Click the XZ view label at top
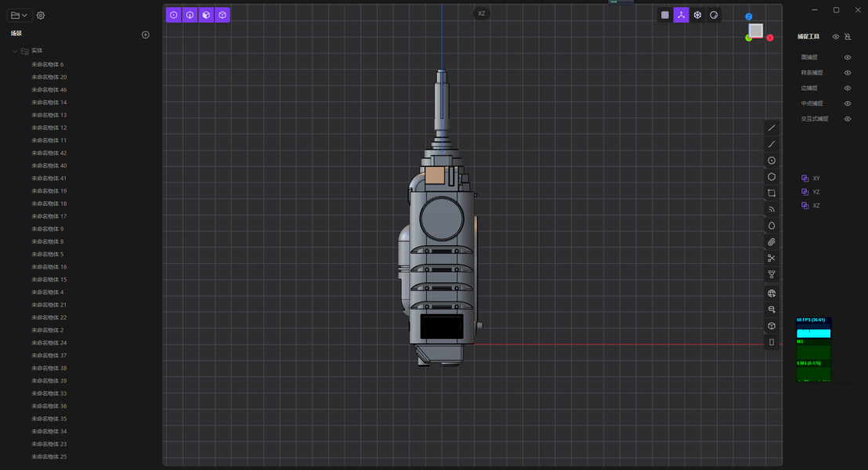Image resolution: width=868 pixels, height=470 pixels. (x=482, y=14)
